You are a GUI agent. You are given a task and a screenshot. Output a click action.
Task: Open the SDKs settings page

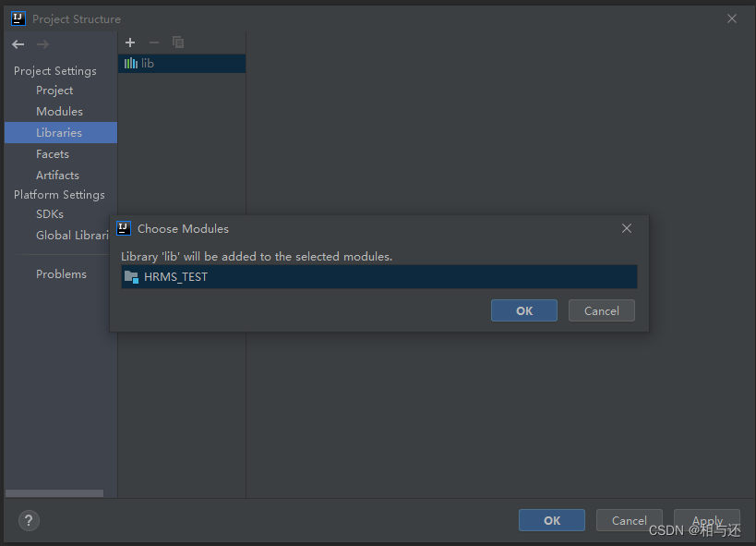tap(50, 213)
